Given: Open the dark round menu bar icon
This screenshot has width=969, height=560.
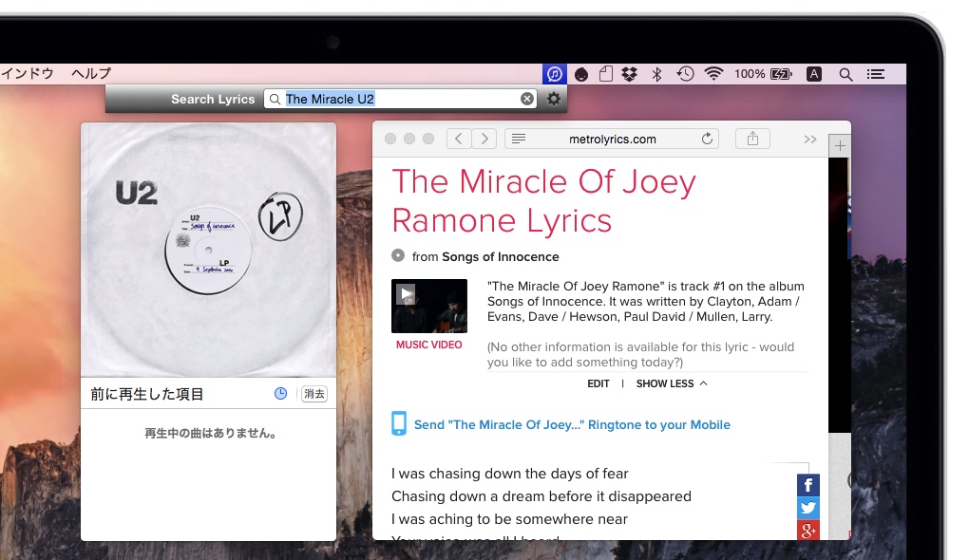Looking at the screenshot, I should tap(580, 75).
